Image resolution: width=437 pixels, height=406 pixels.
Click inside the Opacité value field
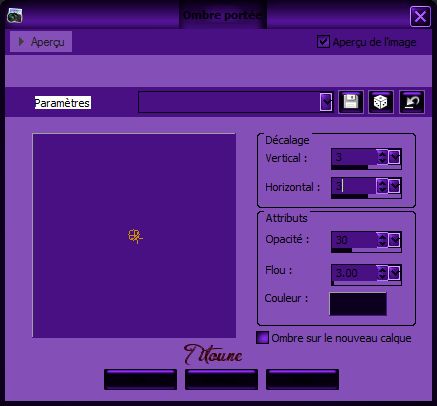pyautogui.click(x=354, y=240)
